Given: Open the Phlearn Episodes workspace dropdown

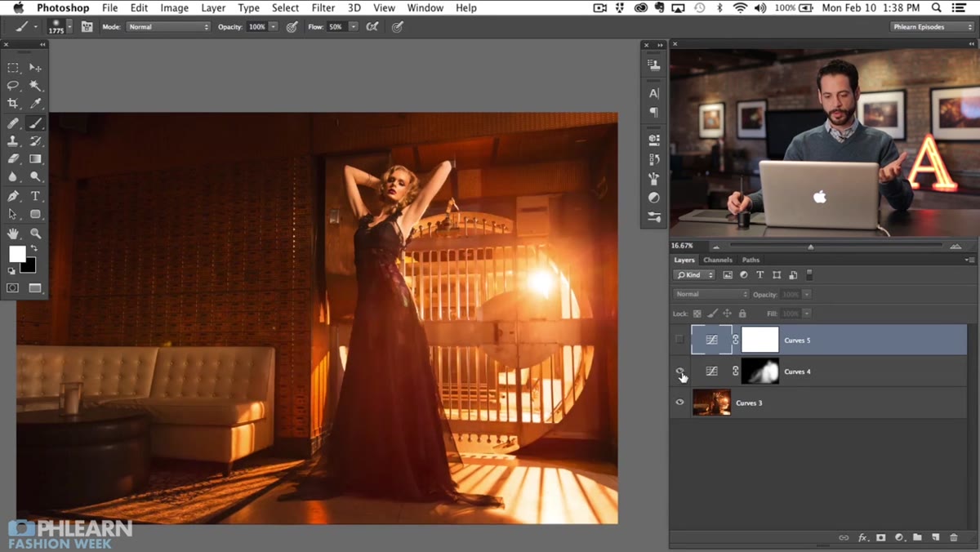Looking at the screenshot, I should (x=931, y=27).
